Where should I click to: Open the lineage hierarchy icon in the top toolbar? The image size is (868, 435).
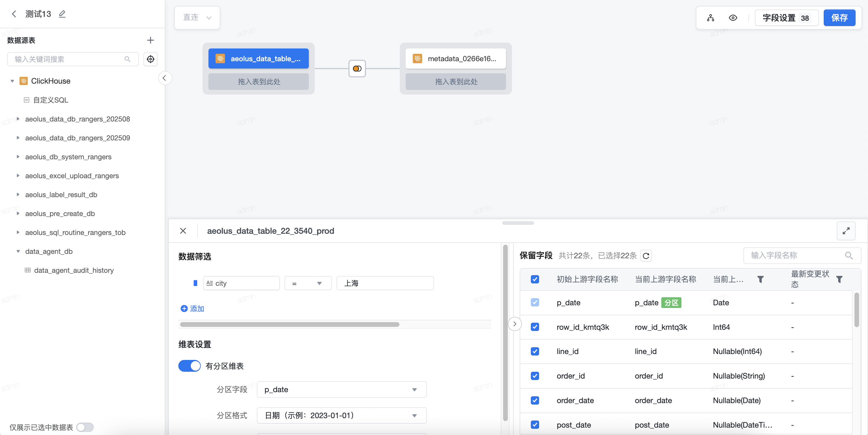(x=710, y=18)
